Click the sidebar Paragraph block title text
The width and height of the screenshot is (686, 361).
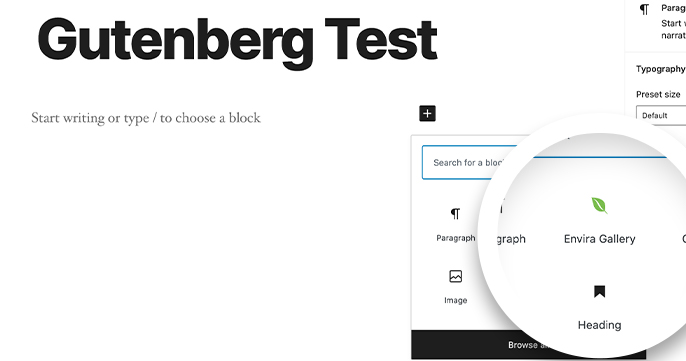tap(673, 8)
